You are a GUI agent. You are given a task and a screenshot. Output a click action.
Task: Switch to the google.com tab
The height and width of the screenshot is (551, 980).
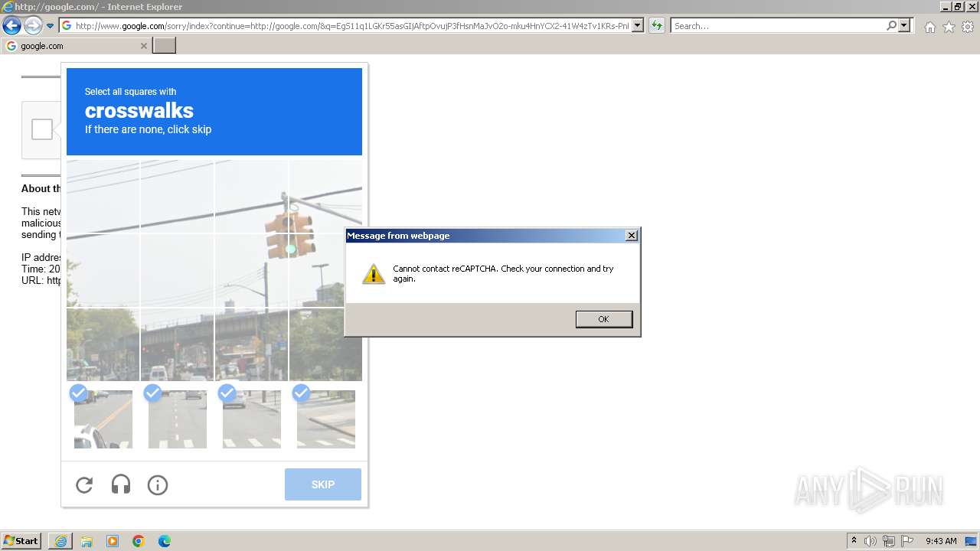tap(75, 46)
